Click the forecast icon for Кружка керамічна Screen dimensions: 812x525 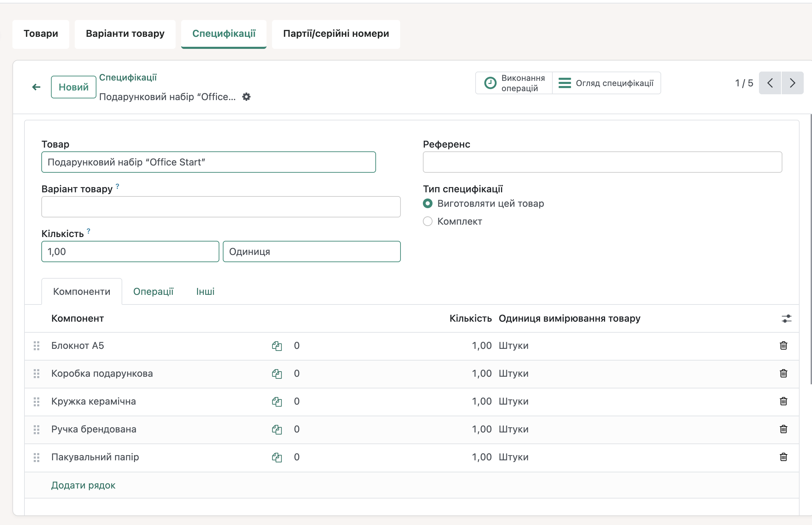pyautogui.click(x=277, y=401)
